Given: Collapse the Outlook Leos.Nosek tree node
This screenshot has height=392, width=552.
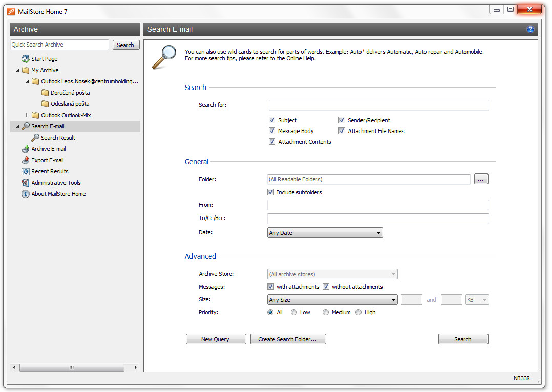Looking at the screenshot, I should coord(27,82).
